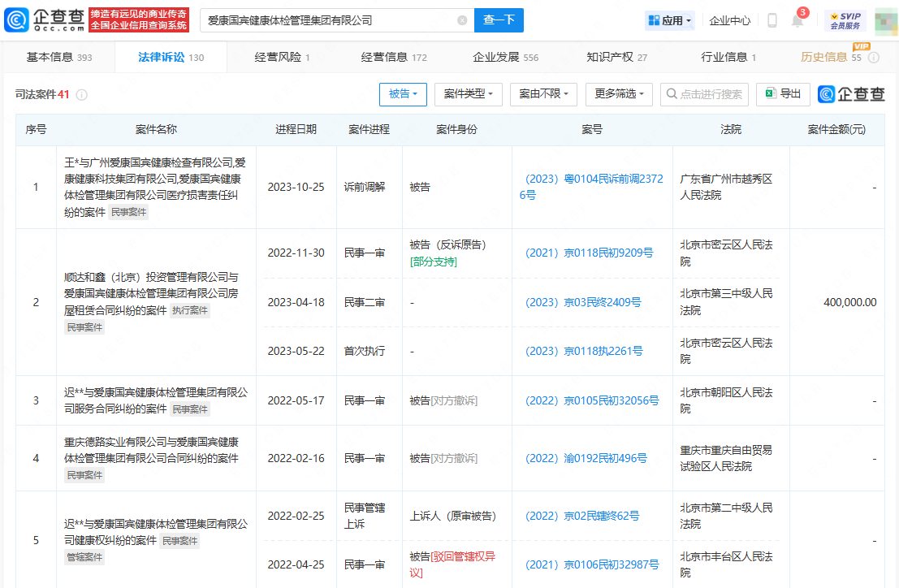Image resolution: width=899 pixels, height=588 pixels.
Task: Clear the search box with the X icon
Action: (x=462, y=20)
